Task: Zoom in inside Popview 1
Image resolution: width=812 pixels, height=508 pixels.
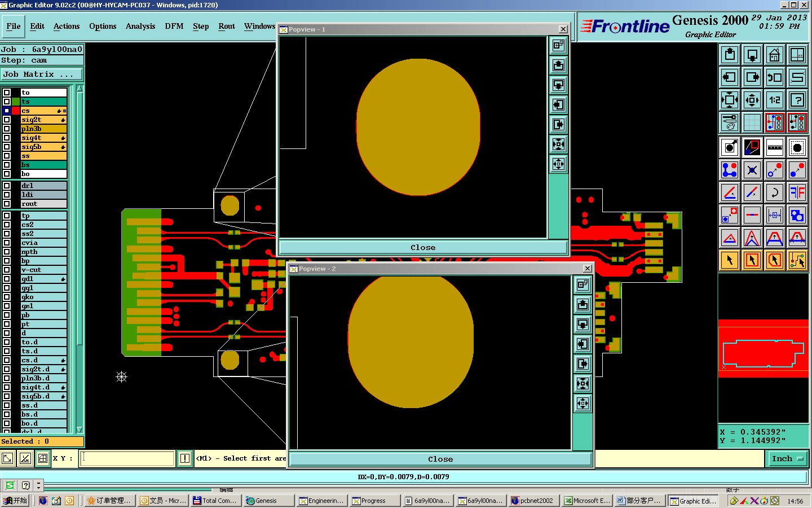Action: 558,144
